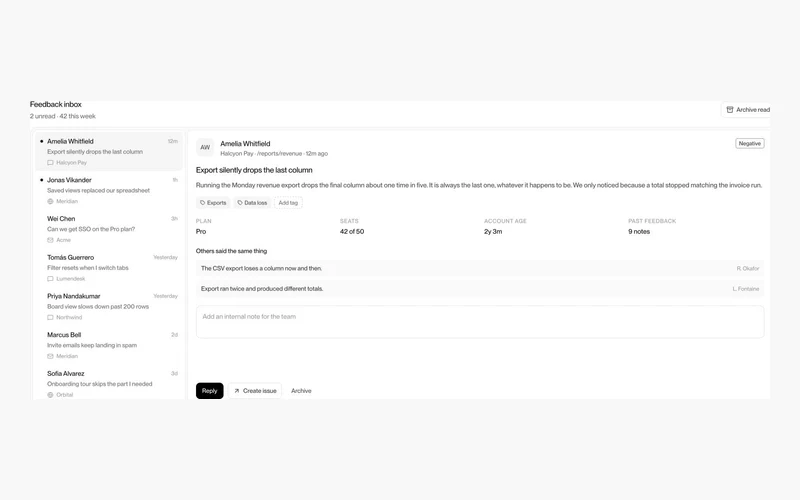
Task: Archive all read feedback
Action: click(x=747, y=110)
